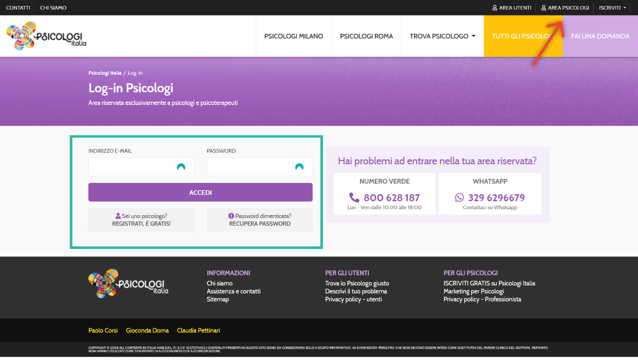The height and width of the screenshot is (364, 638).
Task: Open Area Utenti from top bar
Action: pyautogui.click(x=512, y=8)
